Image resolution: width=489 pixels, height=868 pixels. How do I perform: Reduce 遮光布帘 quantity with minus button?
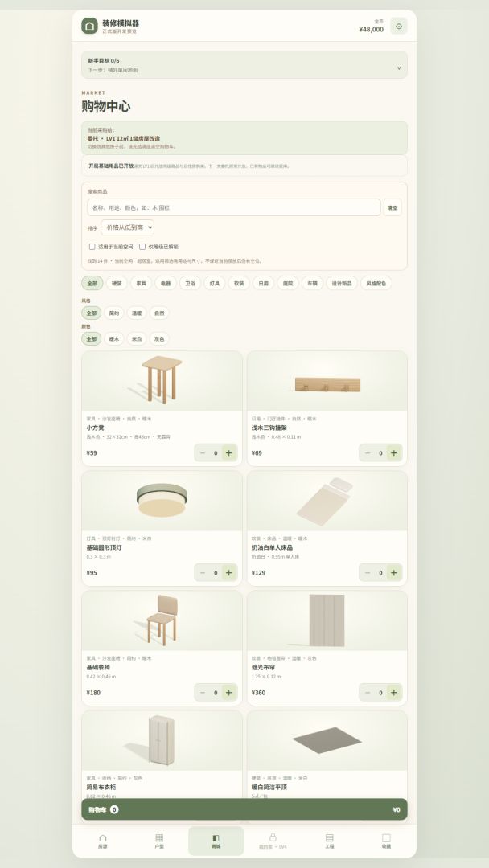368,692
